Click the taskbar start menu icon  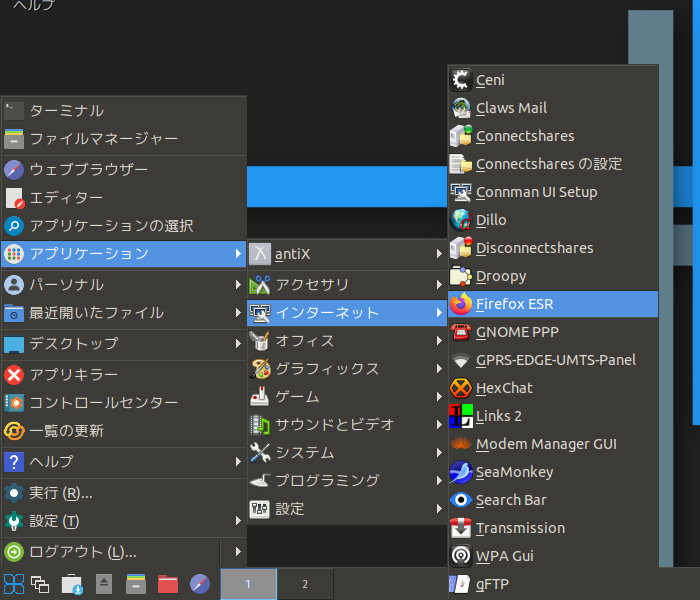pos(14,584)
